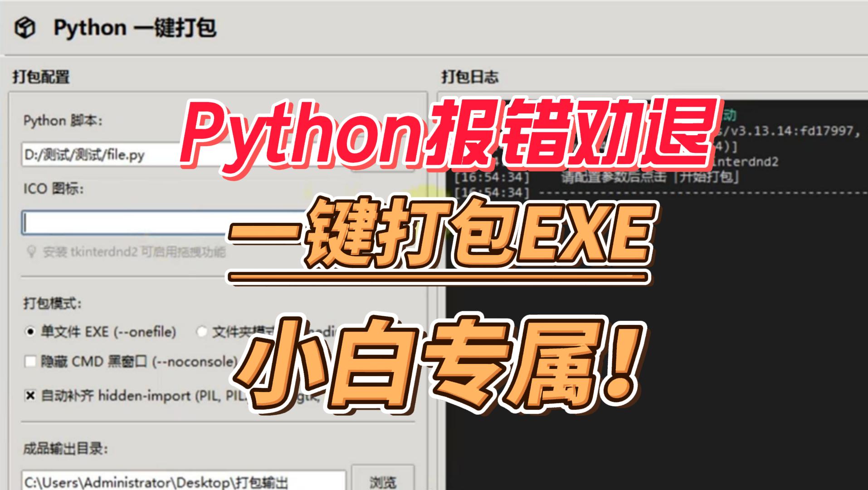This screenshot has height=490, width=868.
Task: Click the Python 脚本: label
Action: pyautogui.click(x=63, y=121)
